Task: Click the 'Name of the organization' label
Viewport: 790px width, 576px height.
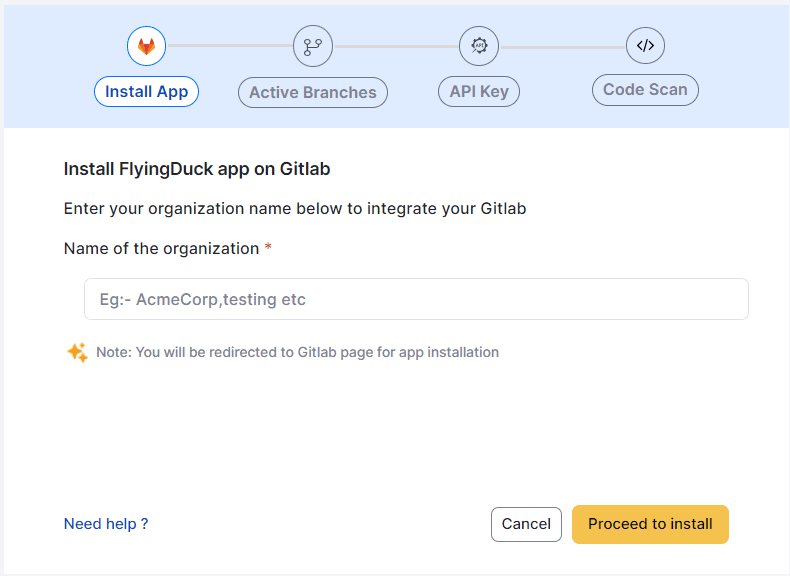Action: [162, 248]
